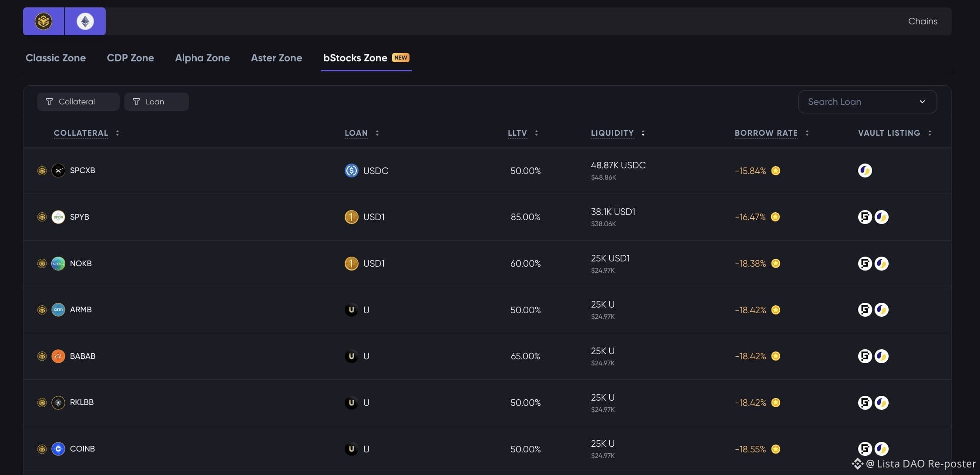This screenshot has height=475, width=980.
Task: Click reward star beside -18.55% rate
Action: (776, 449)
